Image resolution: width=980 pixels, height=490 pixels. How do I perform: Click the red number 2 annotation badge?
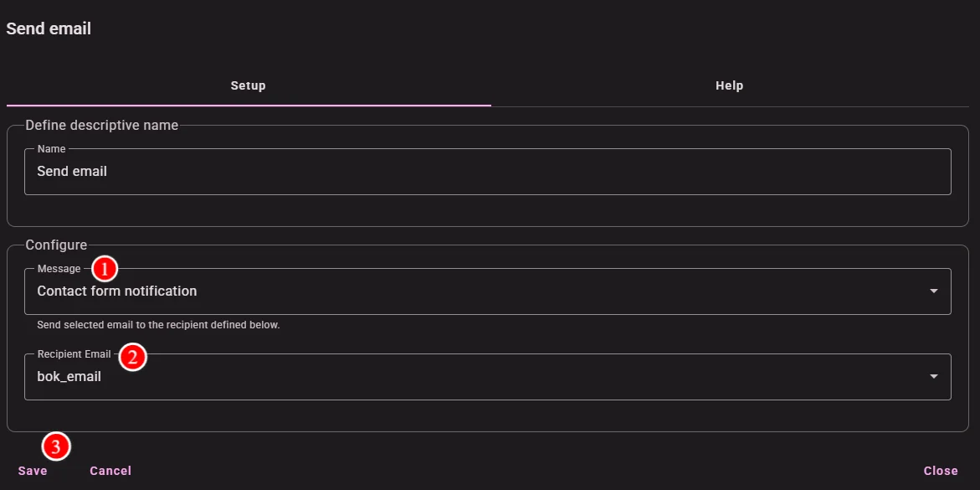[132, 357]
